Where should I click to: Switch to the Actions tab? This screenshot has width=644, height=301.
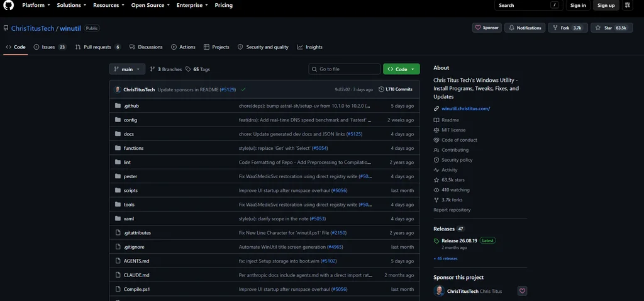pyautogui.click(x=183, y=47)
